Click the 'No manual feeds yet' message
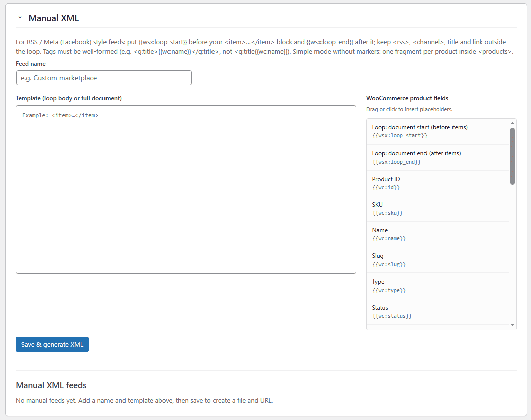531x420 pixels. [144, 401]
